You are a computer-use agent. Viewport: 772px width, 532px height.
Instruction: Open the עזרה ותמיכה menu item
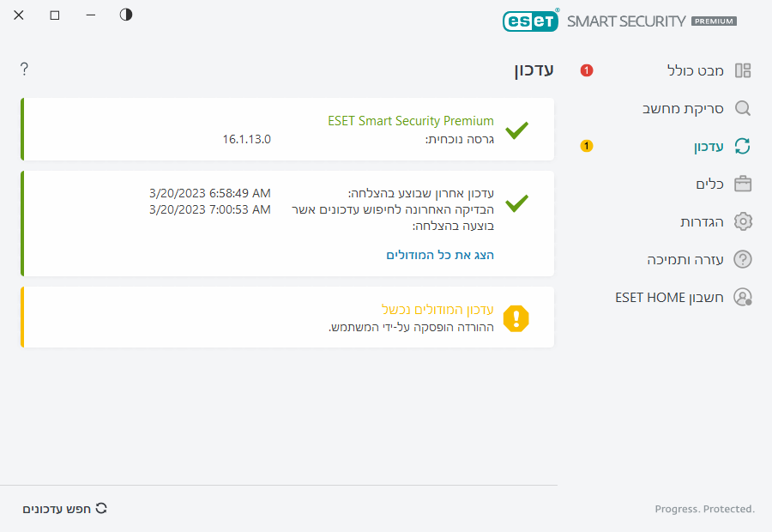pos(685,259)
